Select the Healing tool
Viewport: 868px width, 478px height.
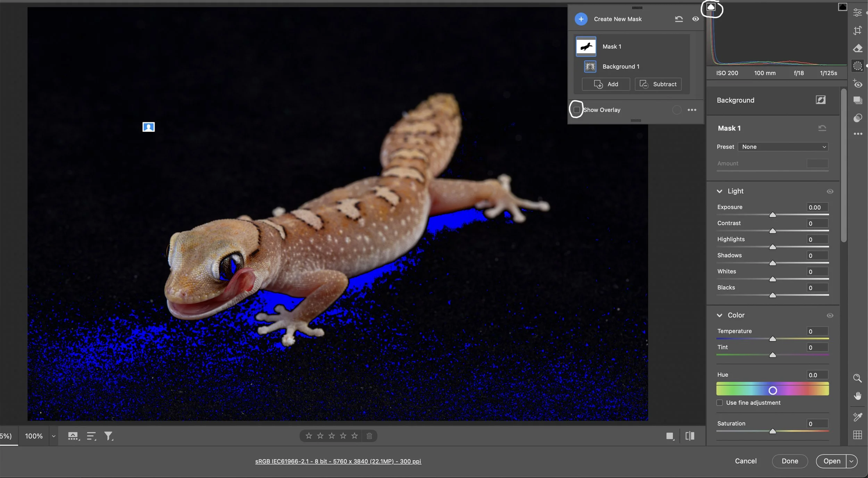pos(857,48)
